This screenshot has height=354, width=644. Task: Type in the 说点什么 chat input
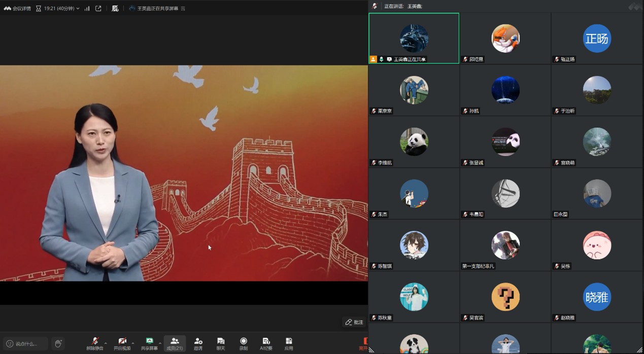[x=26, y=343]
